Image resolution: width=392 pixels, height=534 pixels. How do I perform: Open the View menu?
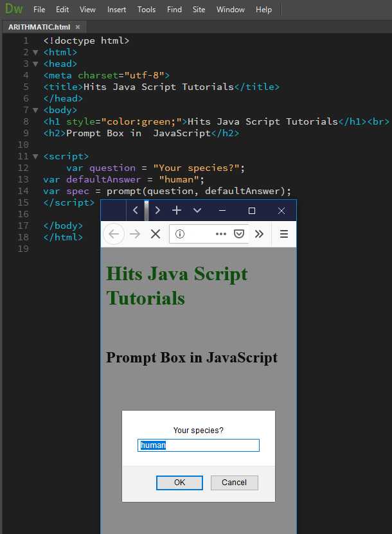87,10
